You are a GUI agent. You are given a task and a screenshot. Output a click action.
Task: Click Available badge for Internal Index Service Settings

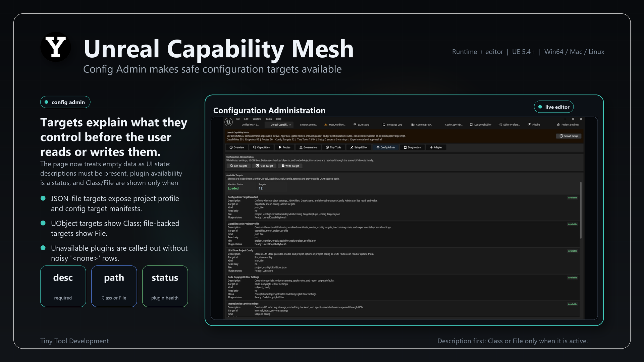tap(573, 304)
